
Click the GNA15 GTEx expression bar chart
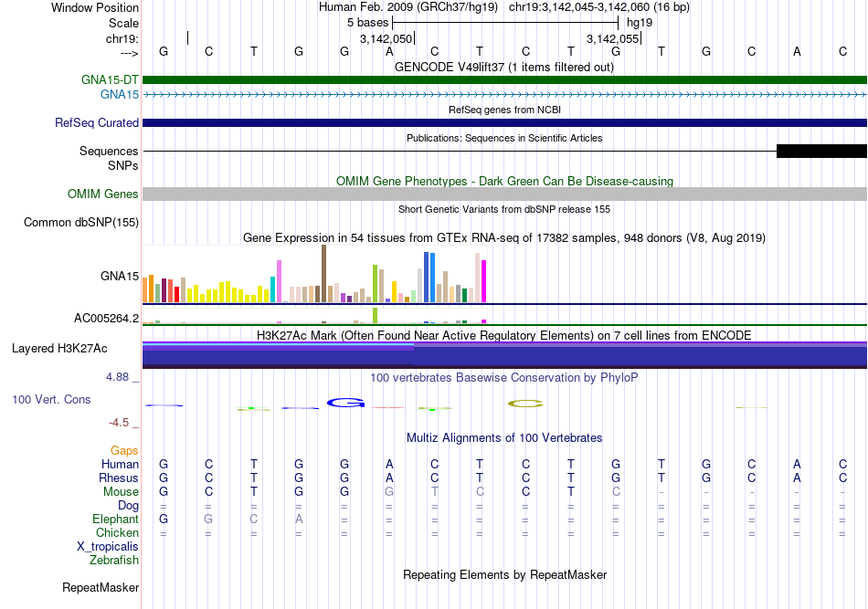[x=314, y=274]
